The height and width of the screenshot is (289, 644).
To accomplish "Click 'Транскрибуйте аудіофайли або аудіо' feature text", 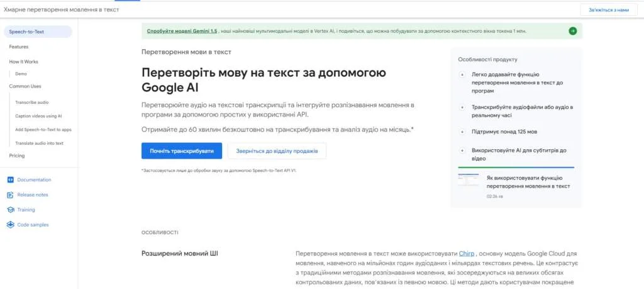I will pyautogui.click(x=523, y=111).
